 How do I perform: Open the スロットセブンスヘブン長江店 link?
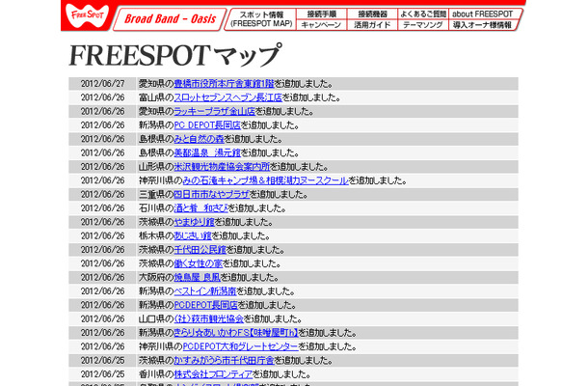(x=228, y=97)
